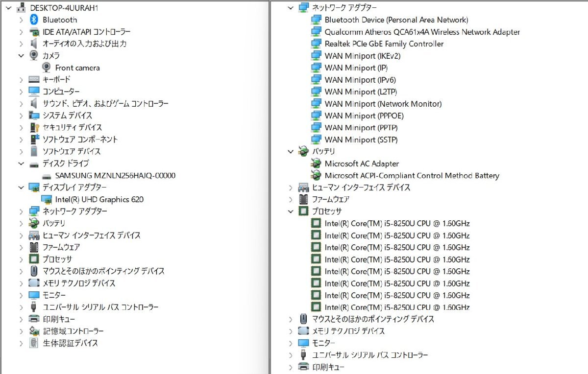Click the 記憶域コントローラー icon
The image size is (588, 374).
(34, 331)
